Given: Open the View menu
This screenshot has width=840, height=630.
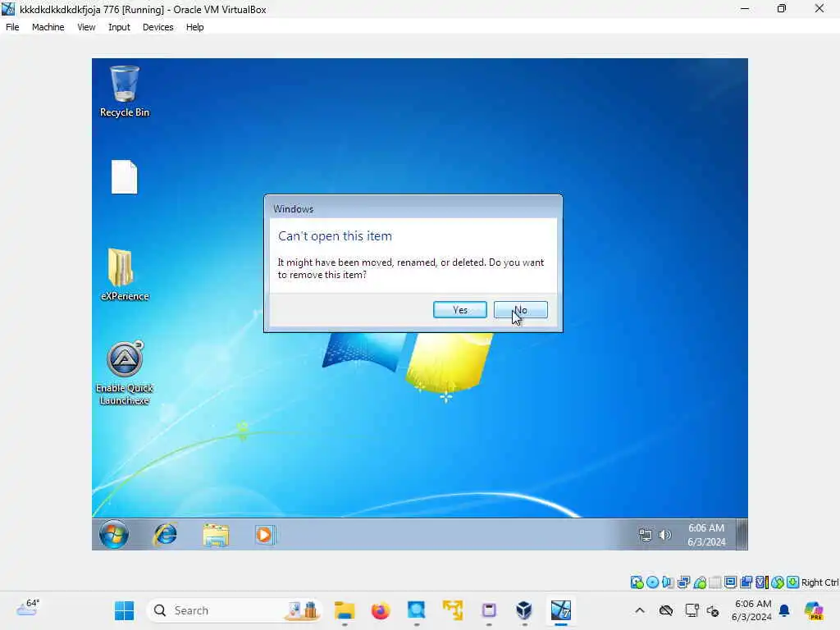Looking at the screenshot, I should coord(86,27).
